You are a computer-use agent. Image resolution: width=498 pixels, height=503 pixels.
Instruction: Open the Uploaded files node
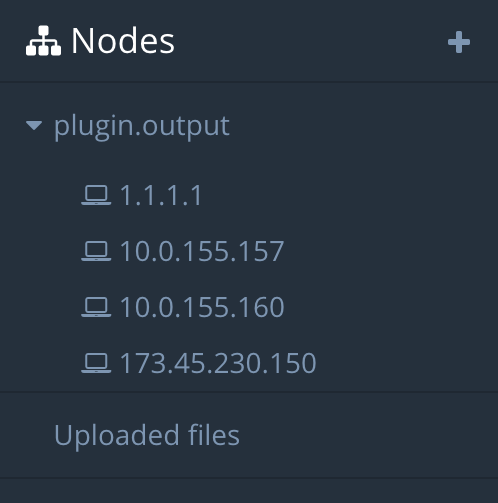(x=147, y=435)
